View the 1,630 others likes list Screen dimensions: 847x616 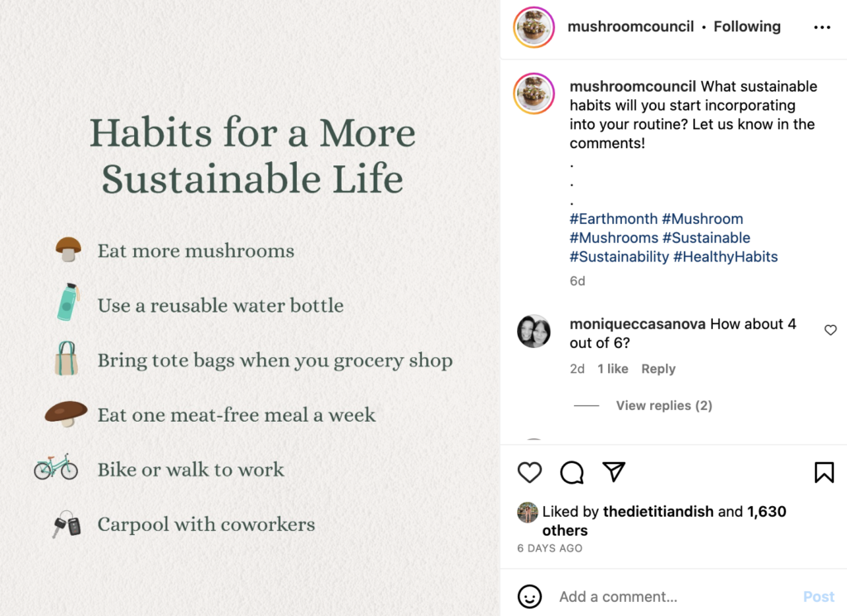pos(766,512)
